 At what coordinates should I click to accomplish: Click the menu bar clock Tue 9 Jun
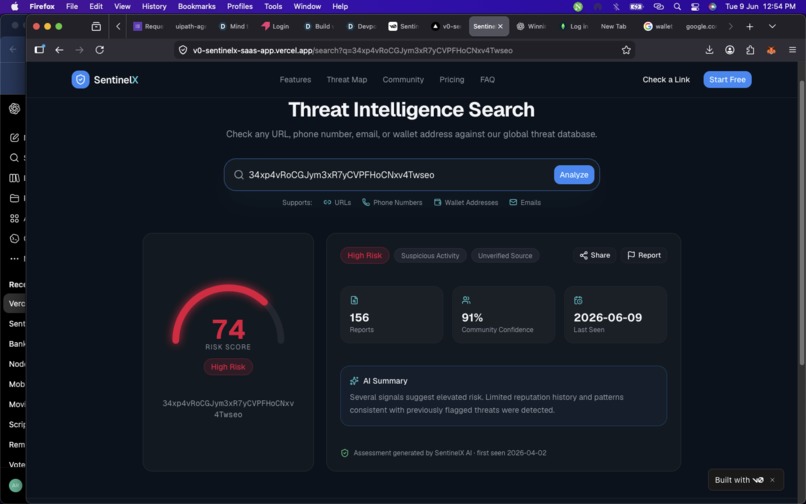point(760,7)
